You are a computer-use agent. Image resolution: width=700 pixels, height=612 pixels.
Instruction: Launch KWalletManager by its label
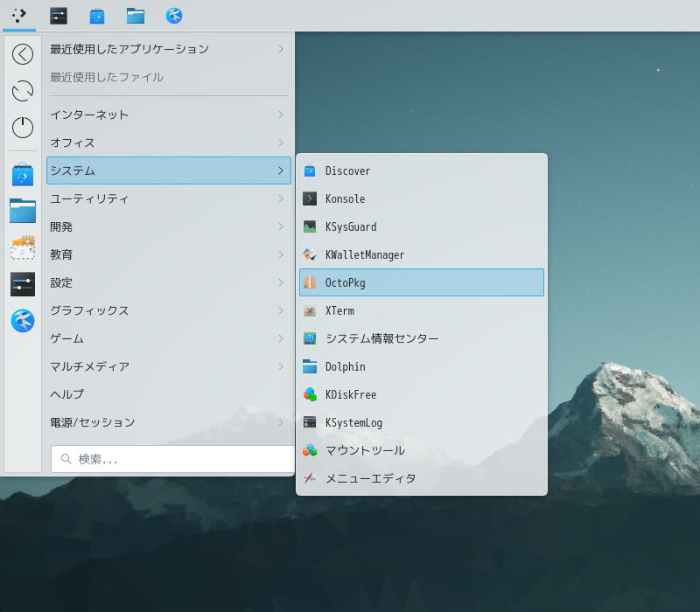coord(365,254)
